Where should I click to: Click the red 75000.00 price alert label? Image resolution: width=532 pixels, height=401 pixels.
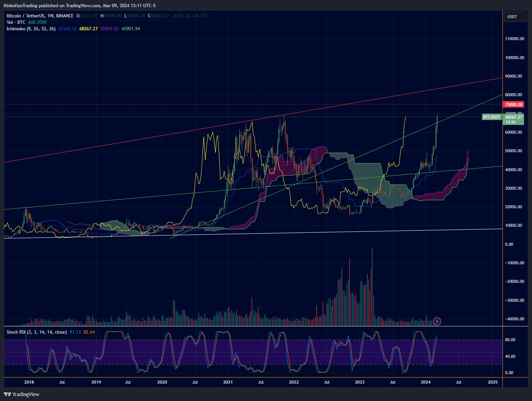(514, 105)
